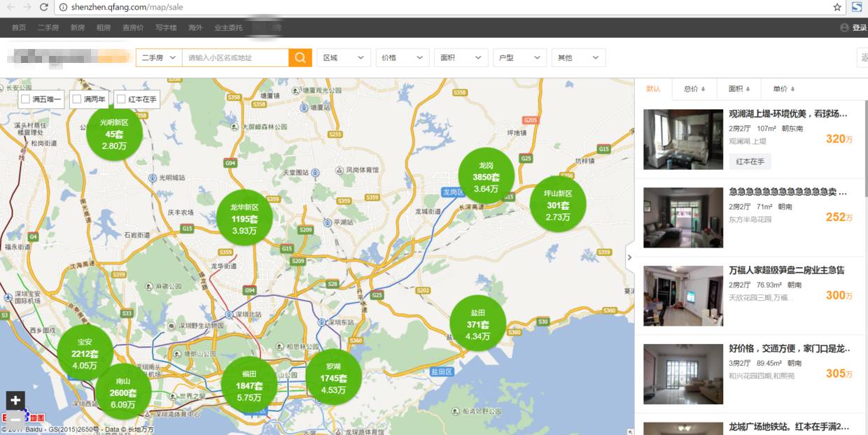This screenshot has width=868, height=435.
Task: Expand the 价格 filter dropdown
Action: (x=402, y=57)
